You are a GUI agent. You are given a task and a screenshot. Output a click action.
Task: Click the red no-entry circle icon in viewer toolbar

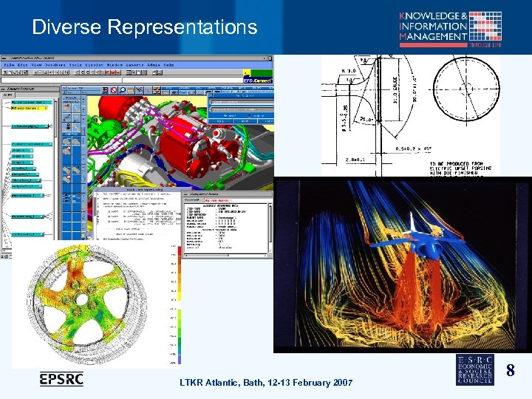(x=114, y=90)
